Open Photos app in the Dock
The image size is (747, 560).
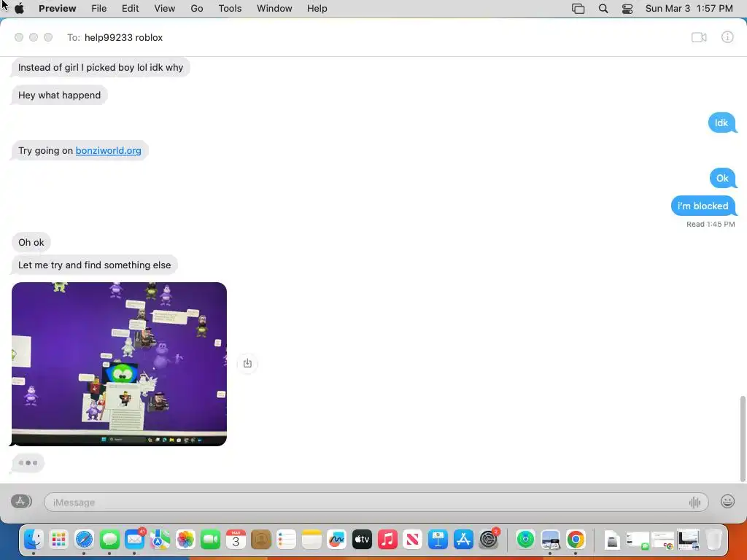[185, 540]
